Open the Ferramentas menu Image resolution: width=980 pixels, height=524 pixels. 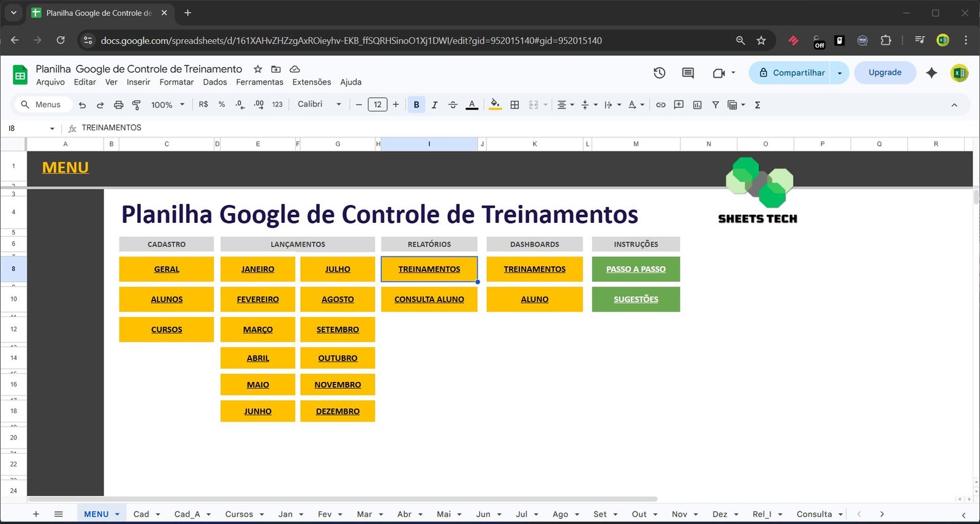tap(260, 82)
